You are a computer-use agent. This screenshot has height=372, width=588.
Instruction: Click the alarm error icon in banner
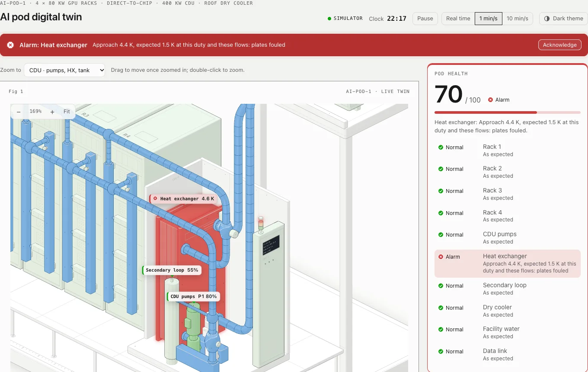point(10,45)
